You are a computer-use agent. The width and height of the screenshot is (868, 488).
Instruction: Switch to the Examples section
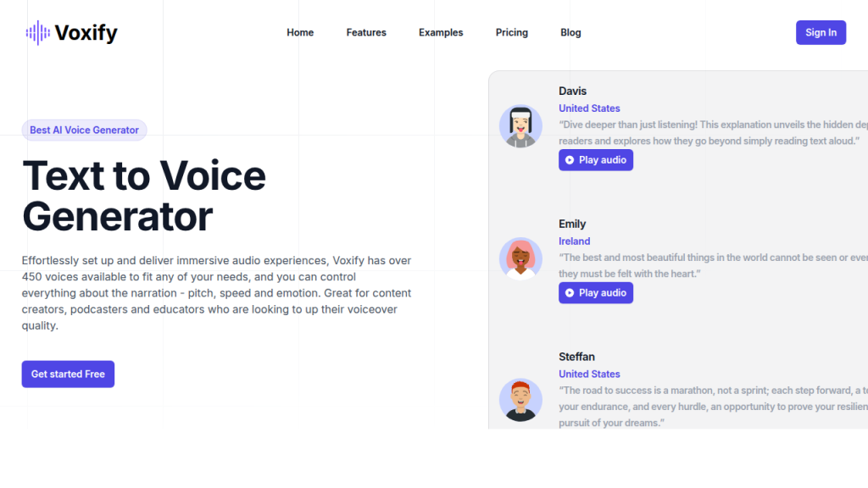pyautogui.click(x=441, y=32)
